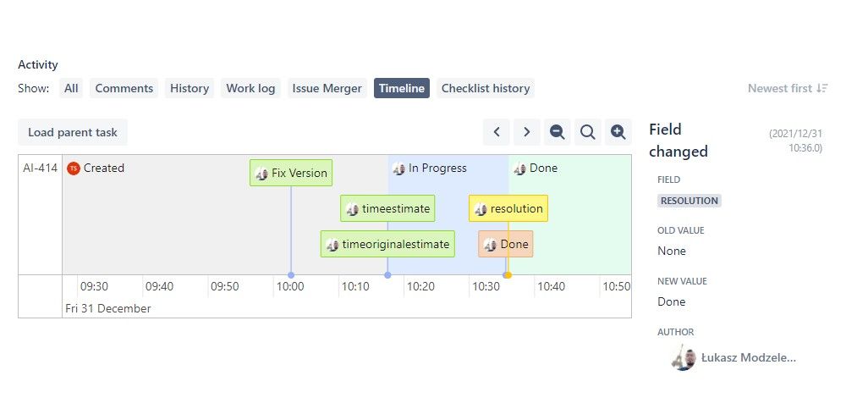The image size is (868, 420).
Task: Select the Work log tab
Action: coord(250,88)
